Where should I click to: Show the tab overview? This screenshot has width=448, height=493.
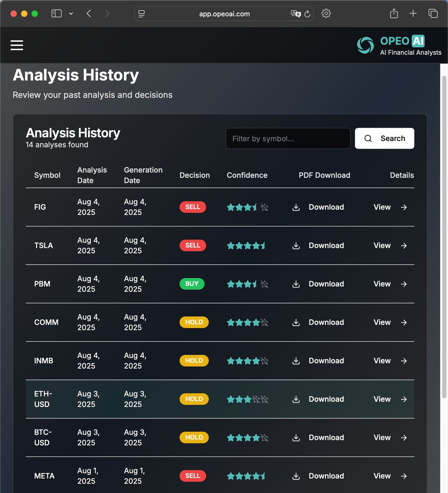click(x=433, y=13)
